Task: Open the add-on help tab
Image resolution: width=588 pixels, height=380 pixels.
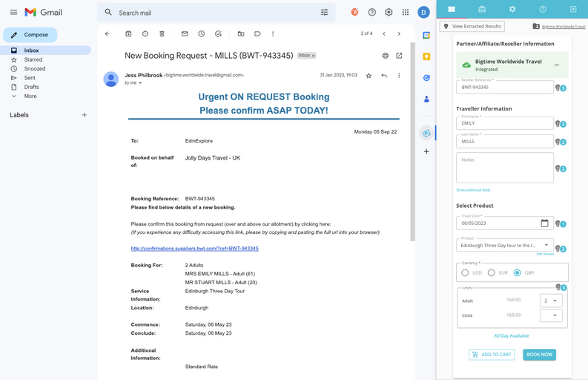Action: click(543, 9)
